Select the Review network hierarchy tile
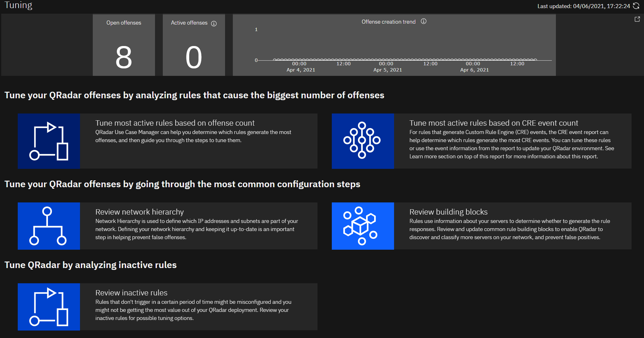The image size is (644, 338). tap(168, 226)
